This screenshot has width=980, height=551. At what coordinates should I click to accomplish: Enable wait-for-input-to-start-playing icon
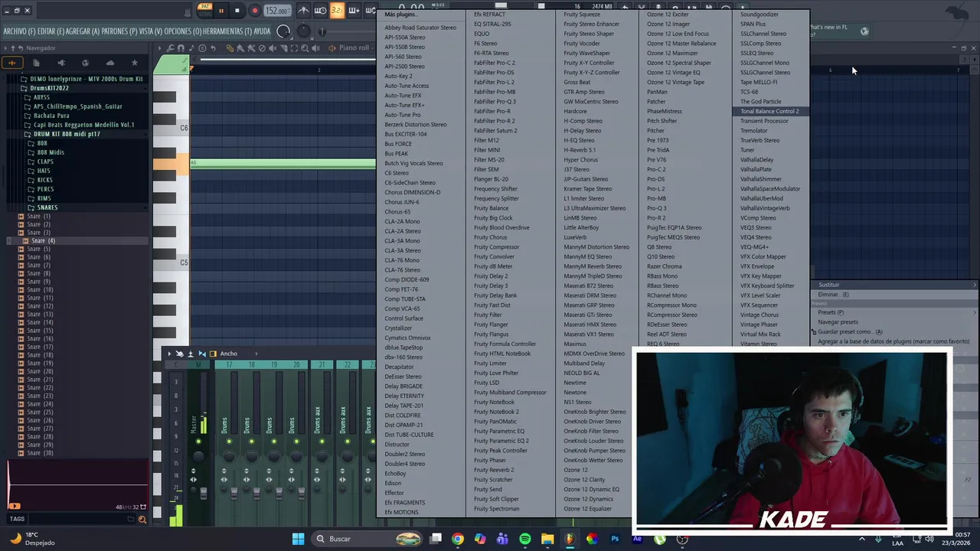(320, 11)
